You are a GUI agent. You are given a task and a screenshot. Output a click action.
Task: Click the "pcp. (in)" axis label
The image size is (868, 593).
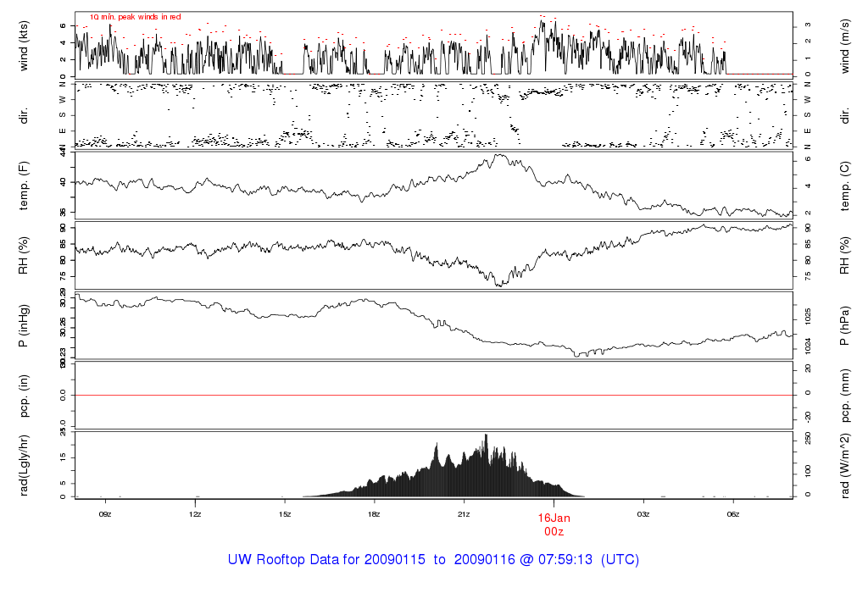(x=23, y=396)
